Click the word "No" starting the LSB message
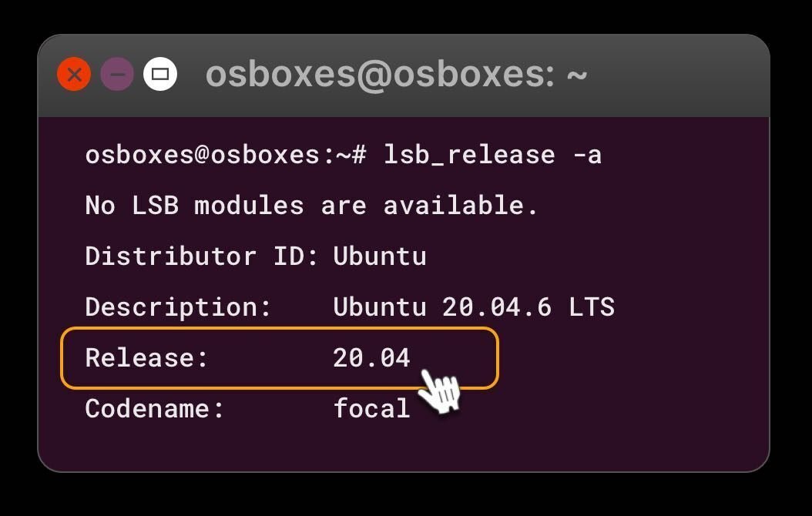This screenshot has width=812, height=516. 100,206
